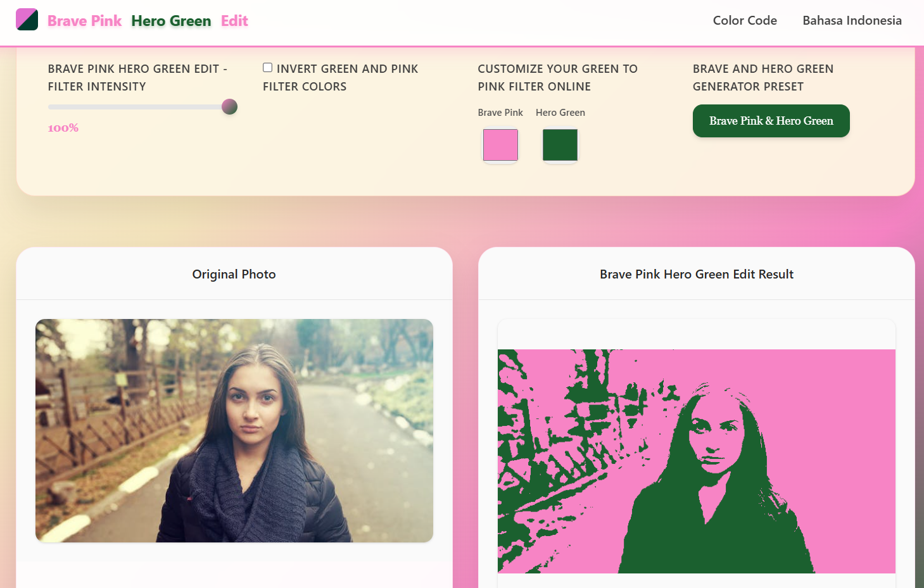The width and height of the screenshot is (924, 588).
Task: Click the 'Hero Green' label above the green swatch
Action: click(560, 113)
